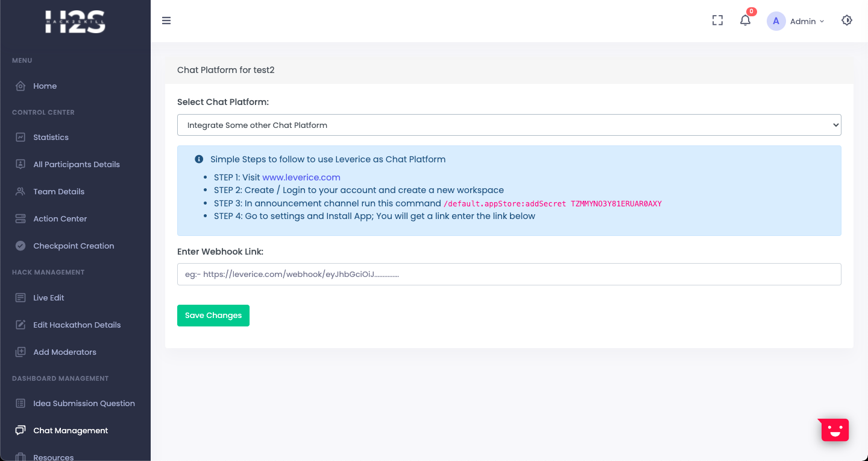Toggle the light/dark theme icon
This screenshot has width=868, height=461.
(x=847, y=21)
